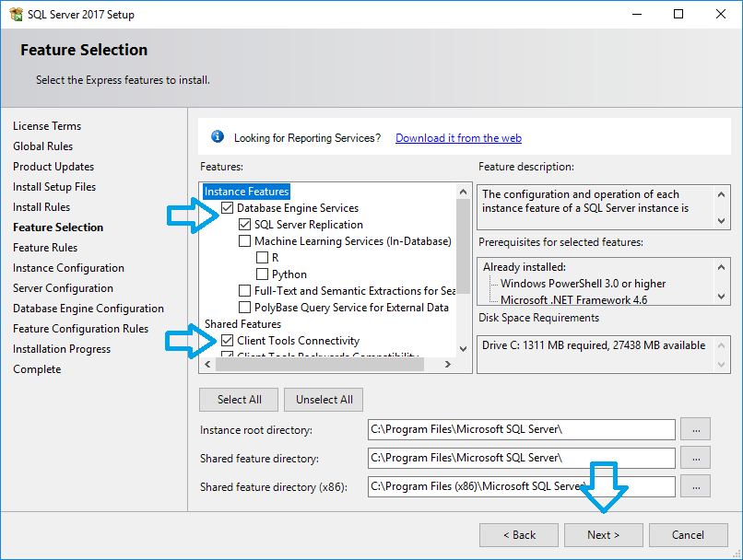Image resolution: width=743 pixels, height=560 pixels.
Task: Click the blue info icon beside Reporting Services
Action: [218, 137]
